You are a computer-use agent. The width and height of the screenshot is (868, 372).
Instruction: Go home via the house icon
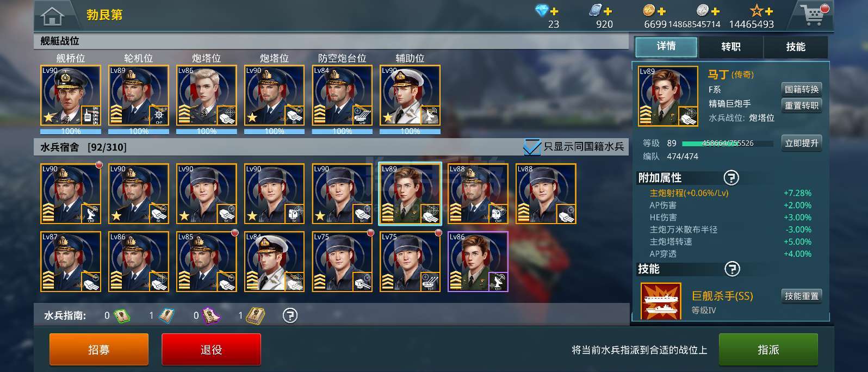(x=52, y=15)
